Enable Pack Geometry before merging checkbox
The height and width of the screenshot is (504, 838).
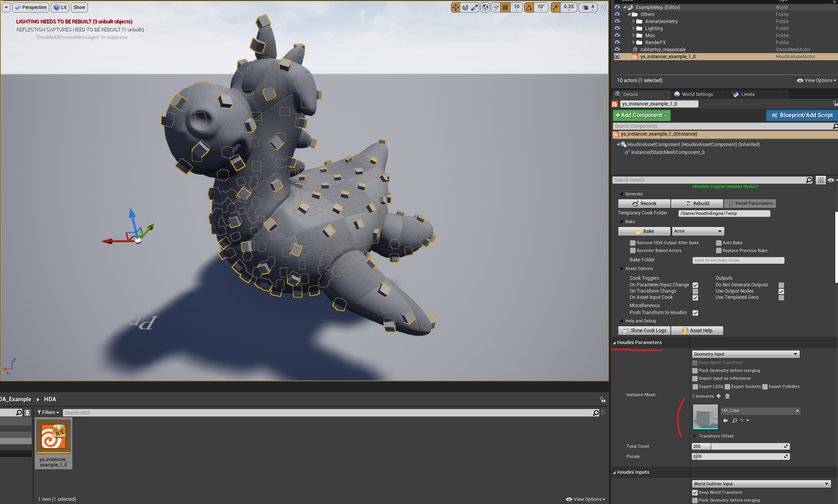[695, 370]
